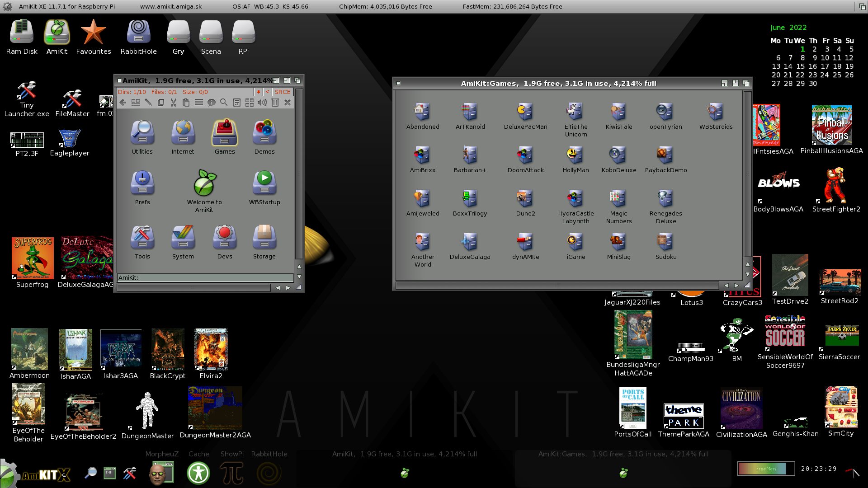Click the SRCE button

tap(283, 92)
